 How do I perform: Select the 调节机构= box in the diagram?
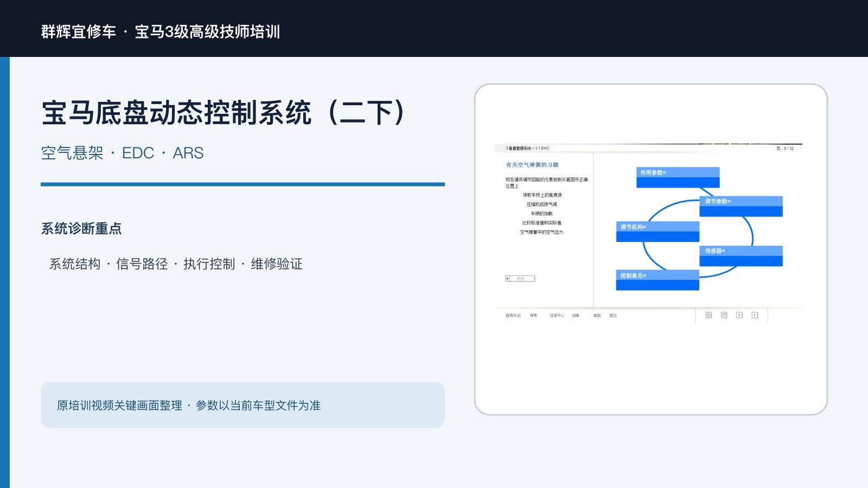[x=658, y=232]
